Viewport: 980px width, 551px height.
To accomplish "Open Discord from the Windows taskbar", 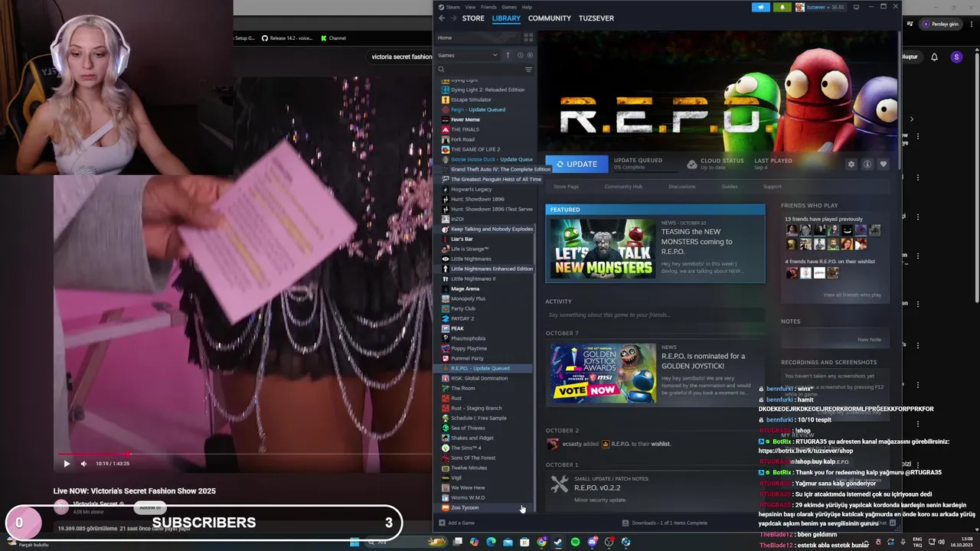I will 592,542.
